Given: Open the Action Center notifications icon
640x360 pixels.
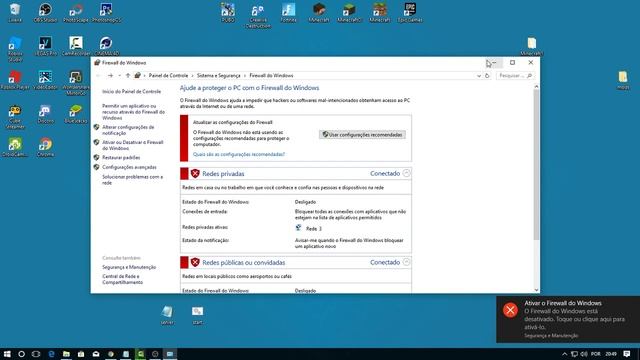Looking at the screenshot, I should pos(627,354).
